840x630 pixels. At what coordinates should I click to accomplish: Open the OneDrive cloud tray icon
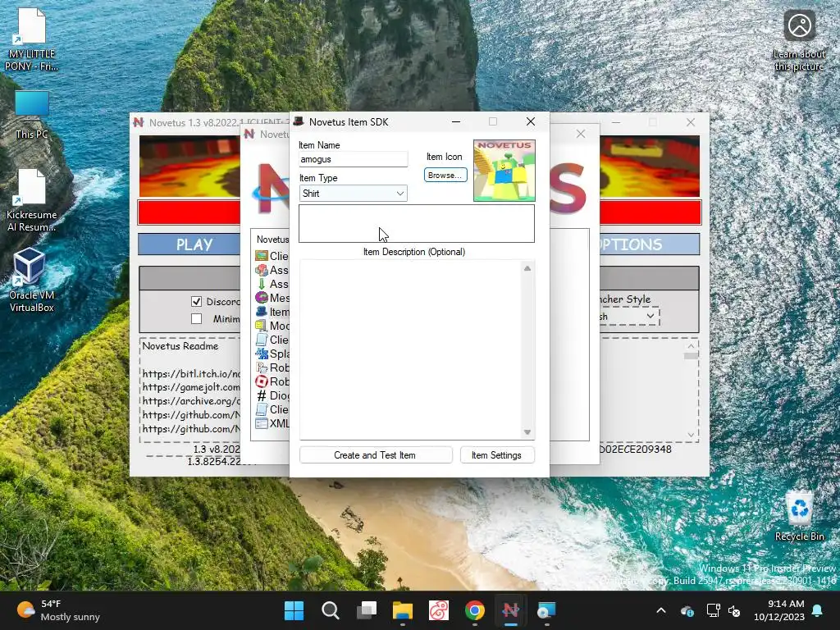[687, 610]
